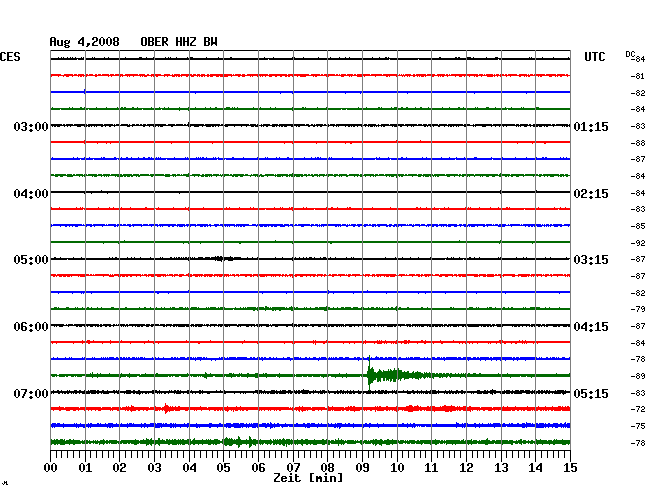Click the DC offset value "-72"
Image resolution: width=650 pixels, height=494 pixels.
tap(638, 409)
